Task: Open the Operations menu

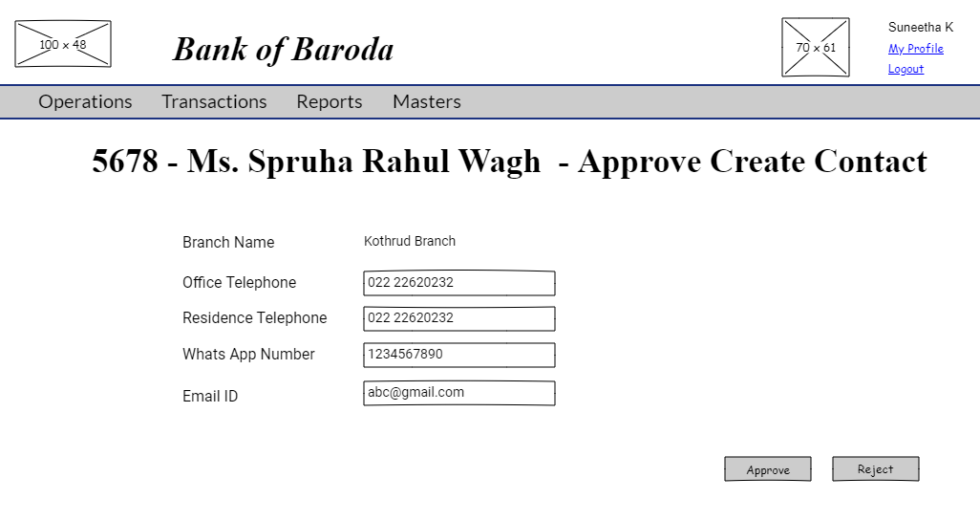Action: tap(85, 101)
